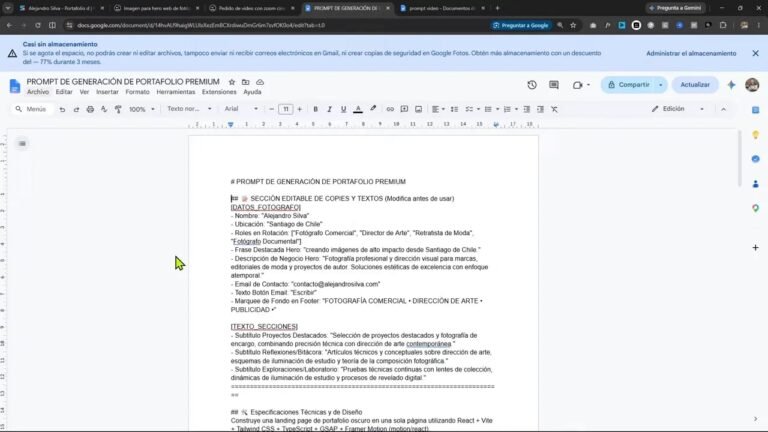Click the undo arrow

click(62, 109)
